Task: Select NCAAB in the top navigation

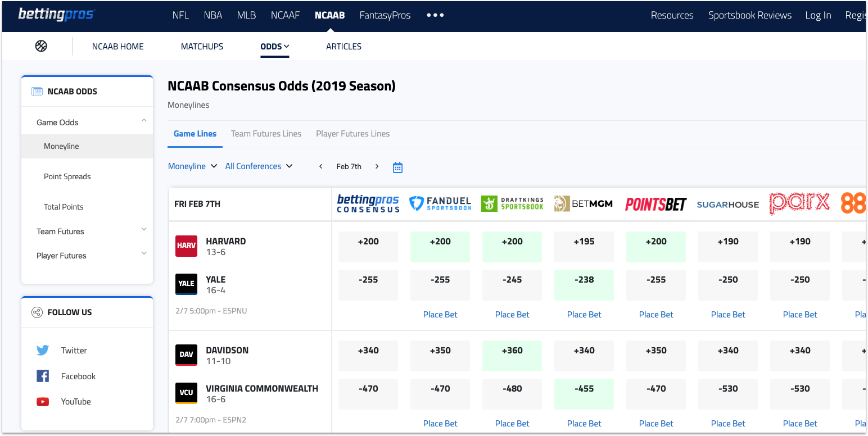Action: pyautogui.click(x=330, y=15)
